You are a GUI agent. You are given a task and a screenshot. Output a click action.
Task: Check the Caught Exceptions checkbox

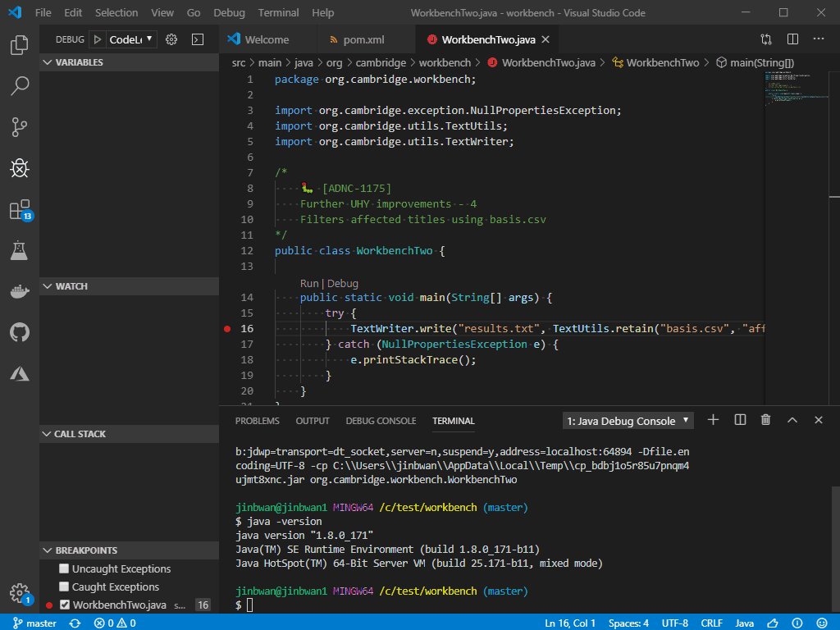pyautogui.click(x=62, y=586)
